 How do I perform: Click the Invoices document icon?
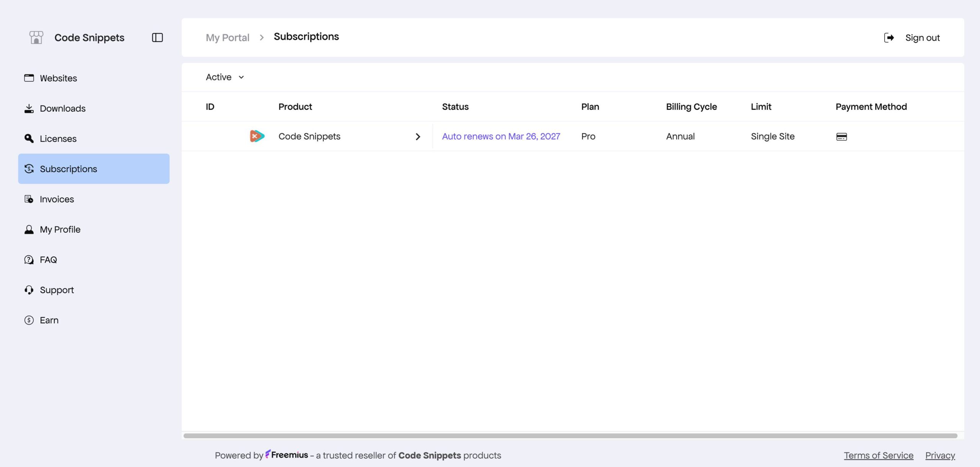(x=29, y=199)
